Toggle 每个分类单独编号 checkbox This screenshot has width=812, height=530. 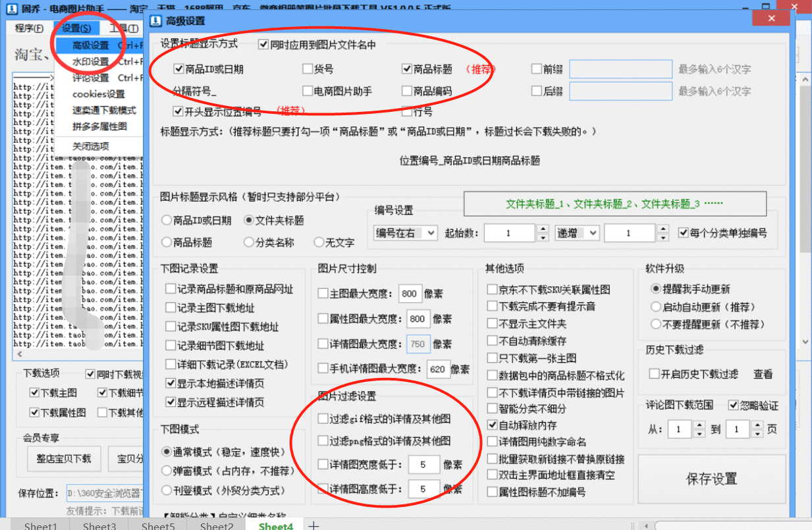coord(722,233)
